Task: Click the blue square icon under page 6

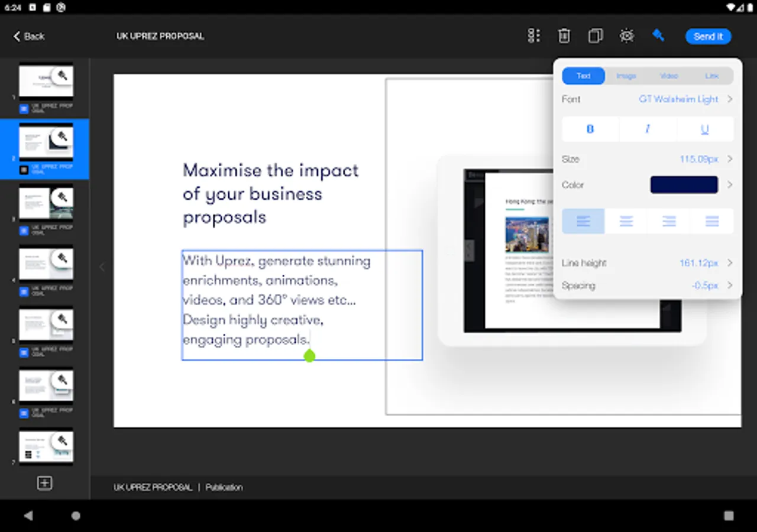Action: [x=24, y=413]
